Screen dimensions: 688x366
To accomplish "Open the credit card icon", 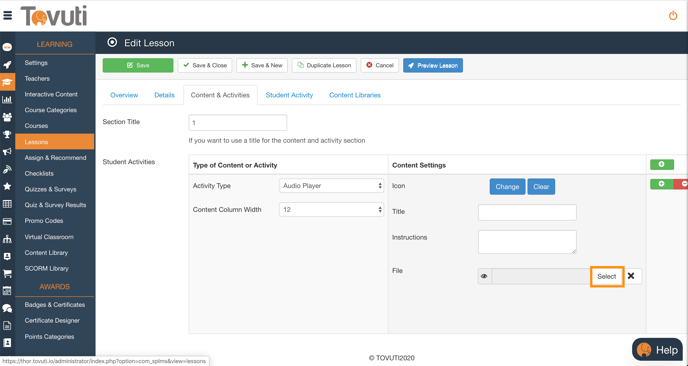I will [x=7, y=221].
